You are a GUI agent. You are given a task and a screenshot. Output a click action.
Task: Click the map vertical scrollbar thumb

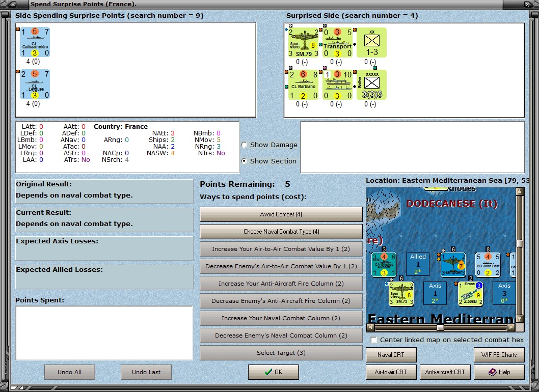(520, 243)
